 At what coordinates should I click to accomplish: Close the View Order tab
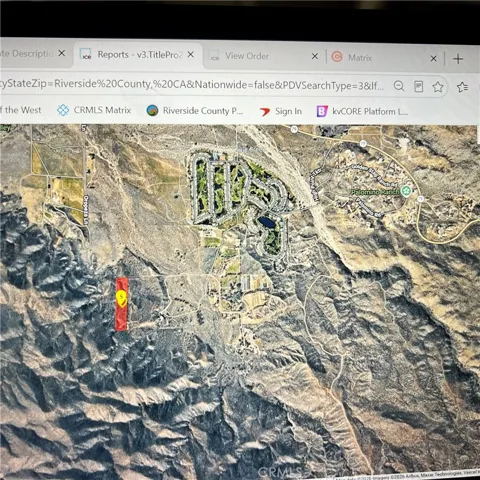click(x=315, y=57)
